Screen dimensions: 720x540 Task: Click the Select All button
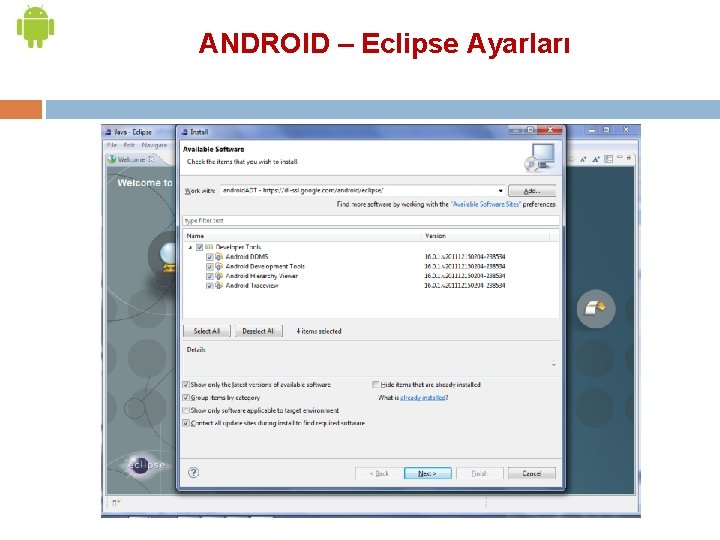[x=207, y=331]
